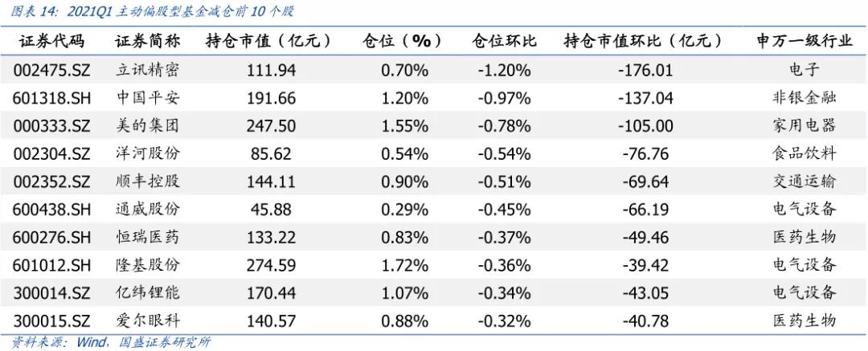Click the 仓位环比 column header
Image resolution: width=868 pixels, height=351 pixels.
tap(504, 41)
